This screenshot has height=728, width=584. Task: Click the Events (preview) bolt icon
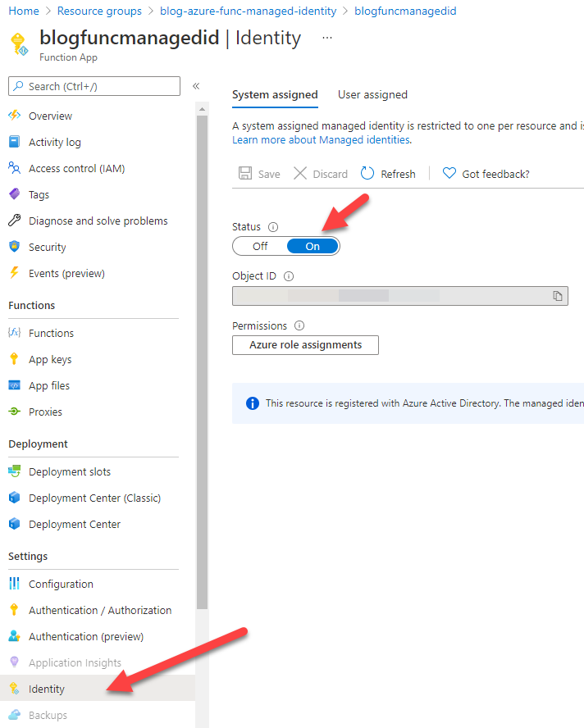click(x=15, y=273)
